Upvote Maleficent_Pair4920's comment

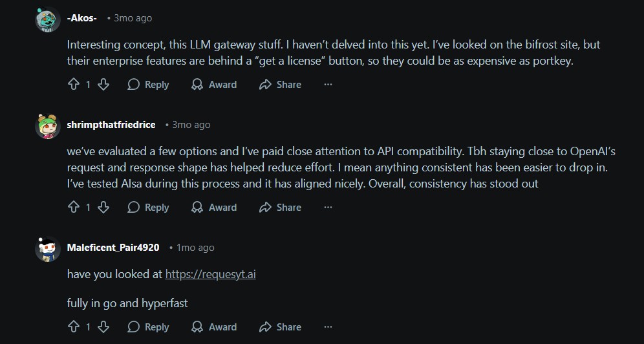click(73, 327)
